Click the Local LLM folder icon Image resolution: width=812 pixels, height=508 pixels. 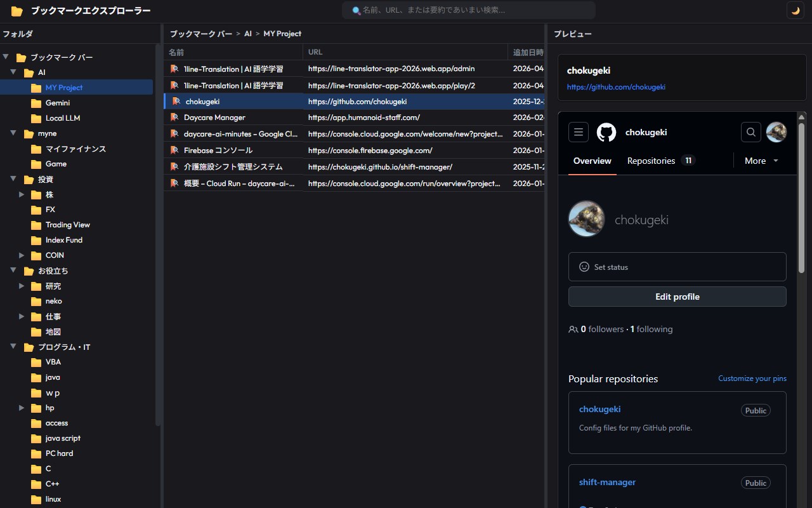36,118
